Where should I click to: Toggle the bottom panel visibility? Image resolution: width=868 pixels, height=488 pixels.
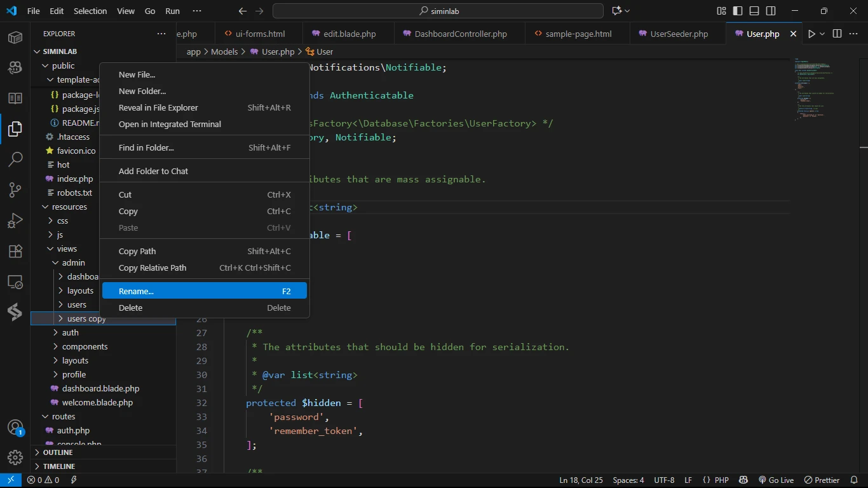[754, 11]
